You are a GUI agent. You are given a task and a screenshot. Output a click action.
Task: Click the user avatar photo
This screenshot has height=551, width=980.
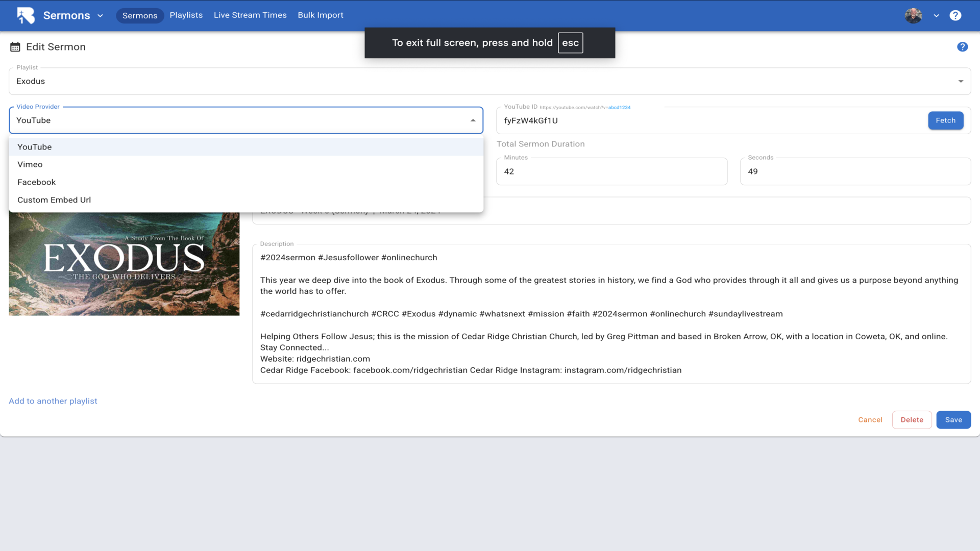click(x=913, y=15)
